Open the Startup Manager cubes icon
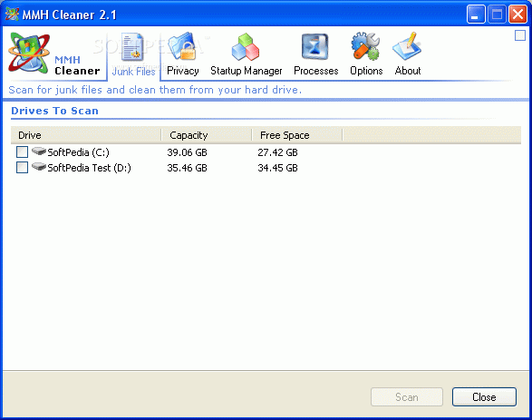This screenshot has height=420, width=532. pyautogui.click(x=246, y=47)
